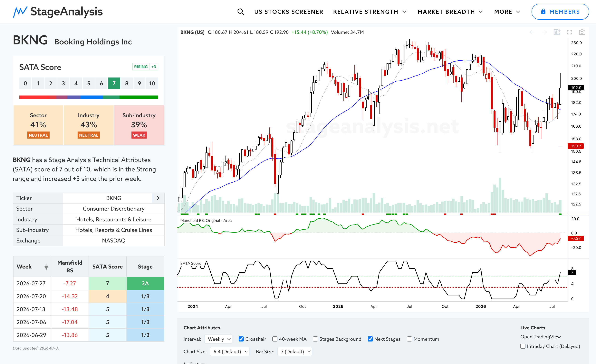Click the 2026-06-29 week cell
This screenshot has height=364, width=596.
coord(32,335)
